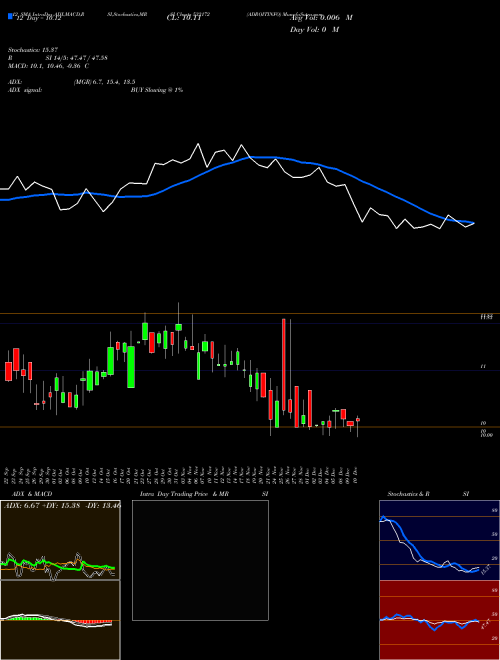
Task: Click the 'Stochastics & R' panel title
Action: 408,494
